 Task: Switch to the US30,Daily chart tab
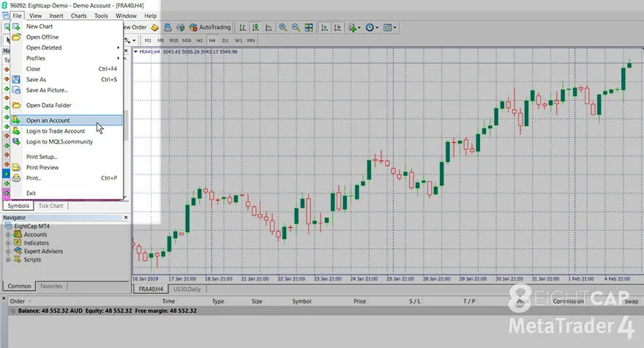pyautogui.click(x=187, y=289)
